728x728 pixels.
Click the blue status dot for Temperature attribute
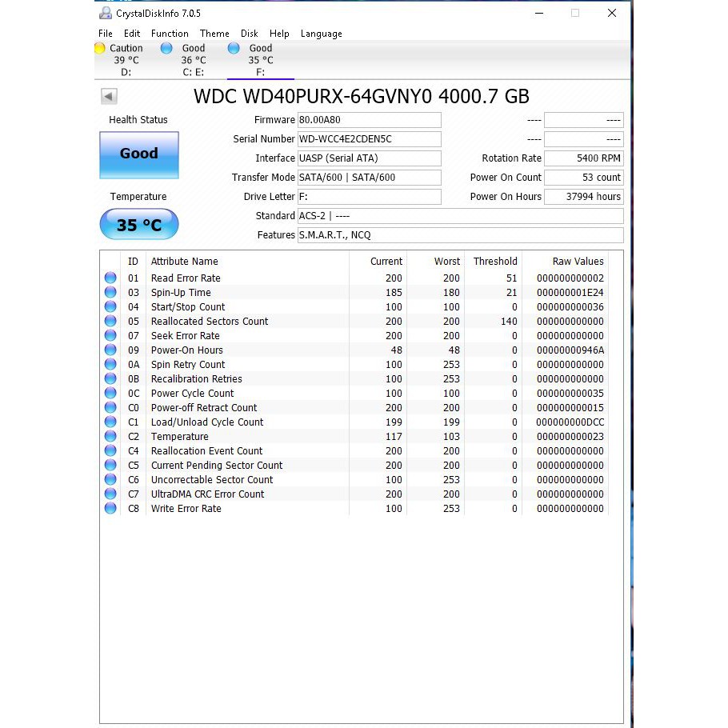110,436
